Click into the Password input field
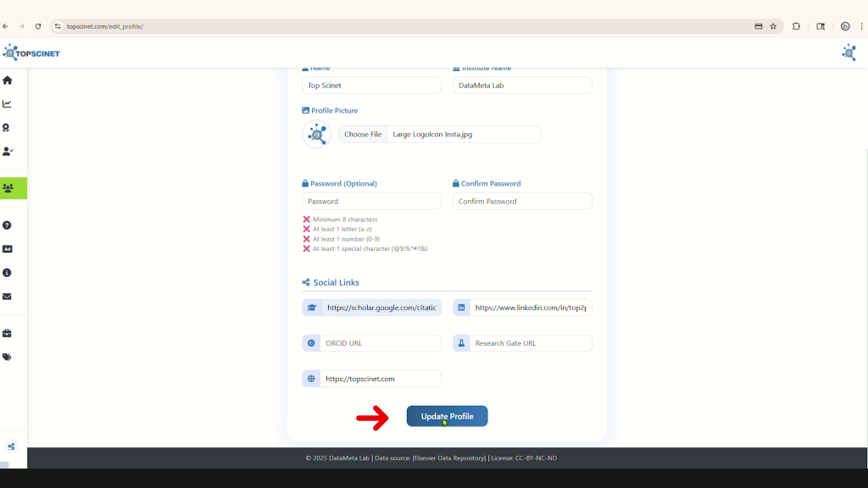Screen dimensions: 868x488 pyautogui.click(x=371, y=202)
